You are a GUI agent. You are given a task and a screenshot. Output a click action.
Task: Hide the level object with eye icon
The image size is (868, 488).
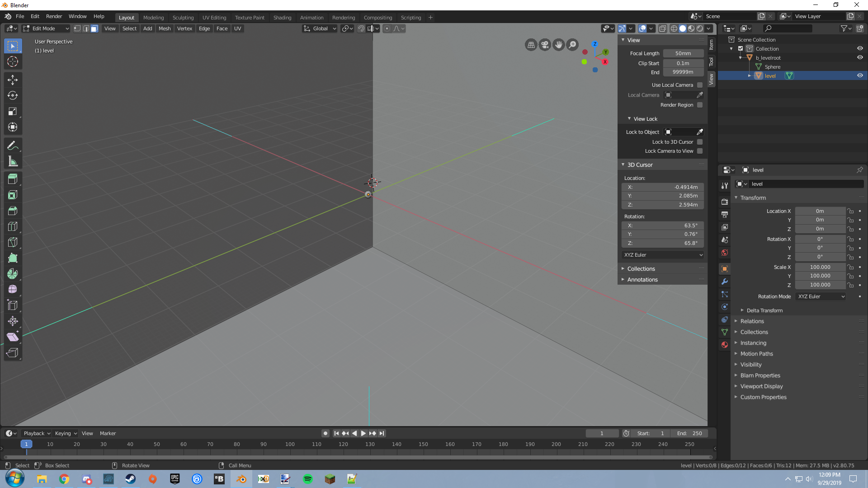pos(860,75)
